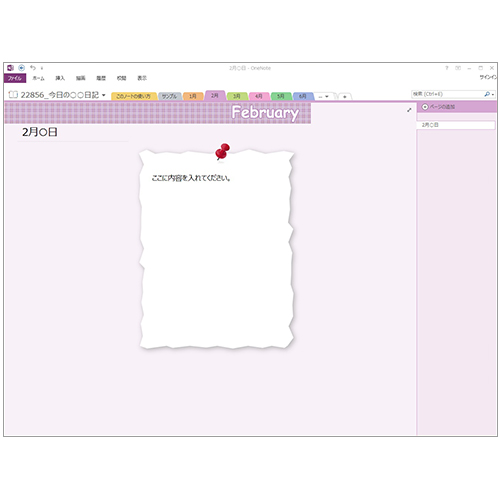
Task: Open the 描画 (Draw) ribbon tab
Action: (x=81, y=78)
